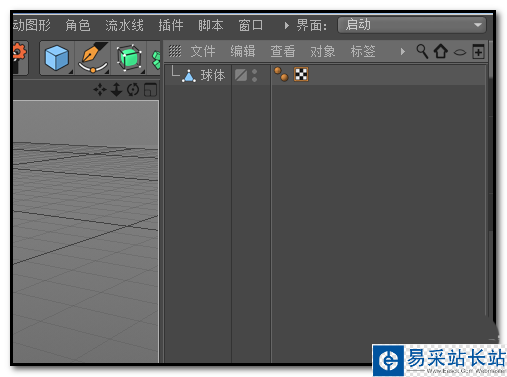The height and width of the screenshot is (377, 507).
Task: Select the checkerboard UVW tag
Action: [x=301, y=74]
